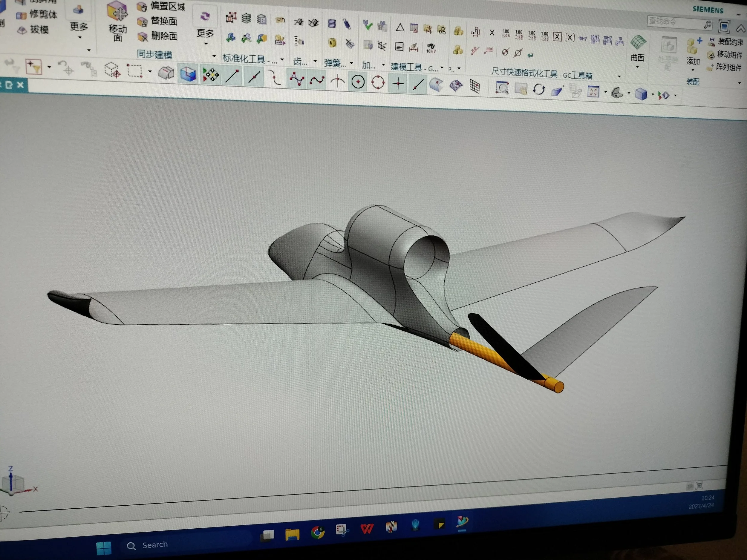Screen dimensions: 747x560
Task: Toggle the endpoint snap option
Action: (x=232, y=76)
